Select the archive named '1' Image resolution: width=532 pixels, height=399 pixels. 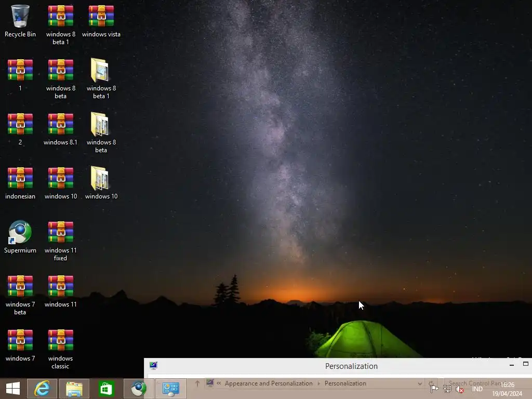point(20,75)
